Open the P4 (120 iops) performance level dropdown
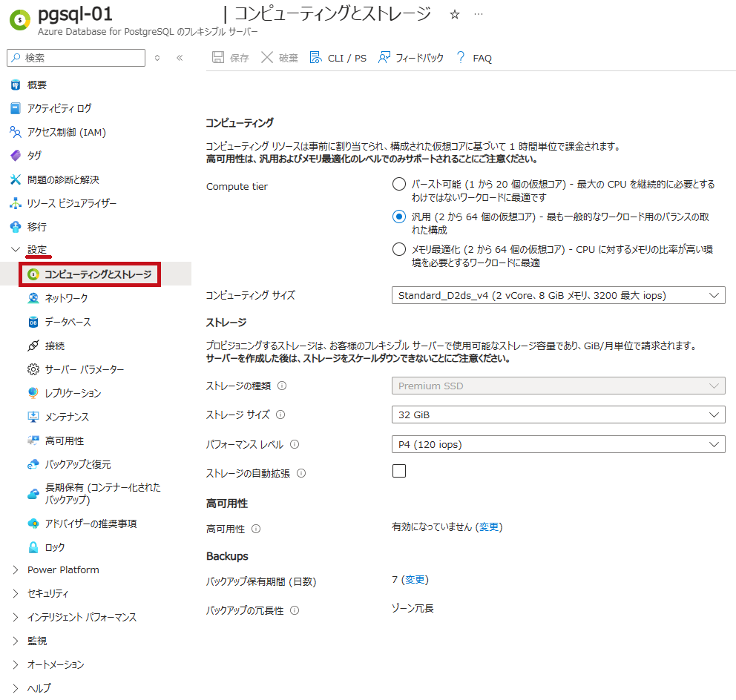736x700 pixels. (x=558, y=444)
